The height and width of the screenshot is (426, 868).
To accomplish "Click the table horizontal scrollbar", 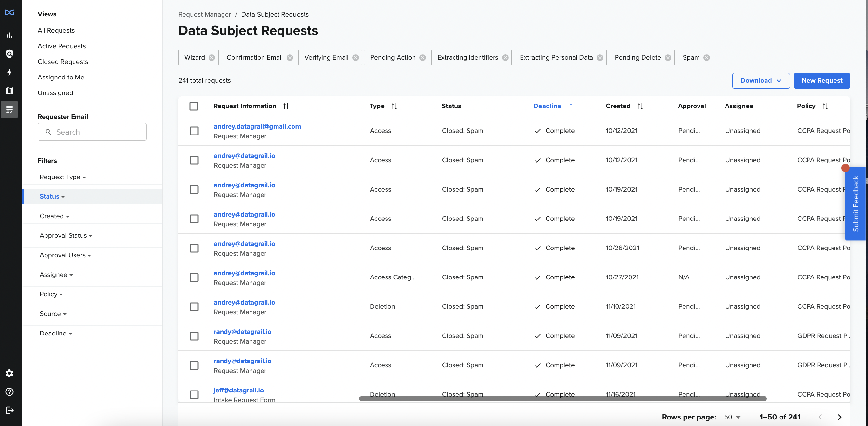I will click(563, 399).
